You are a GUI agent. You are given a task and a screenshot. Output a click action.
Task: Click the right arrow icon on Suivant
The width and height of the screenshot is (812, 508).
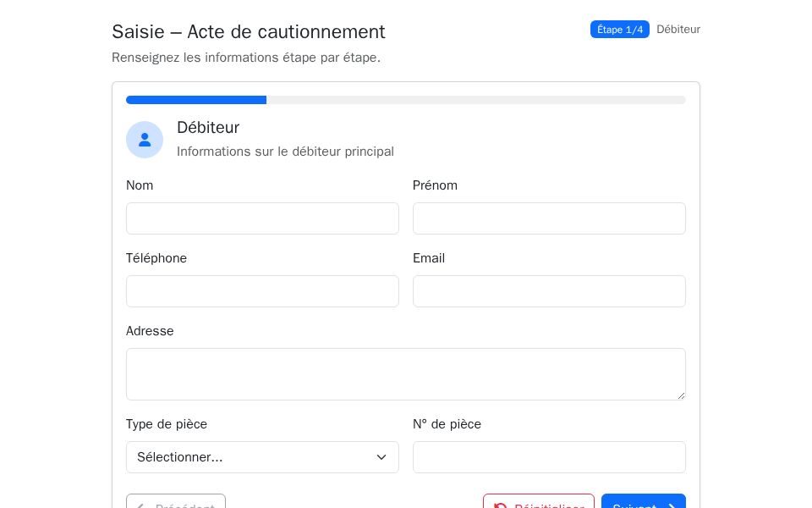click(671, 506)
